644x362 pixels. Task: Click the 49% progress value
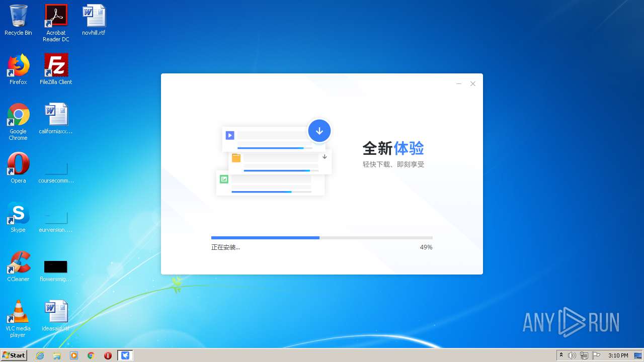click(x=426, y=247)
